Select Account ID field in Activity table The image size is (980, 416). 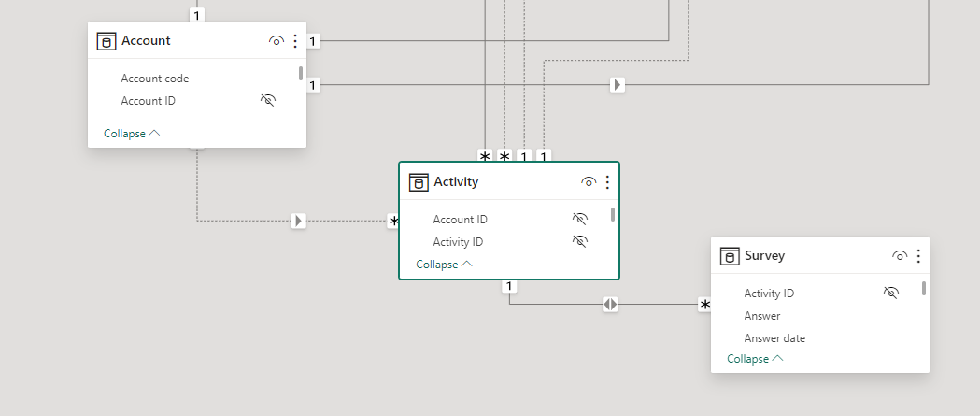pos(460,220)
